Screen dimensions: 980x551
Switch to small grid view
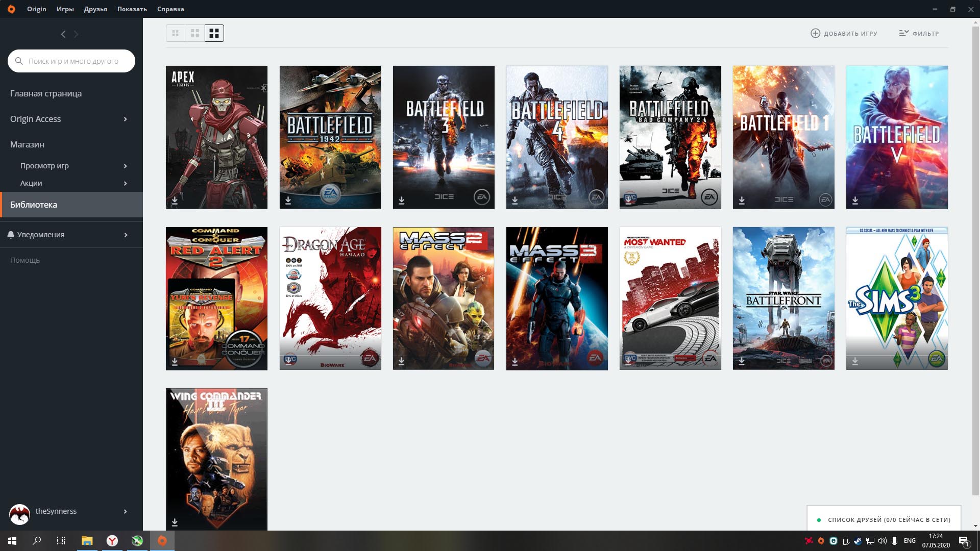tap(176, 33)
